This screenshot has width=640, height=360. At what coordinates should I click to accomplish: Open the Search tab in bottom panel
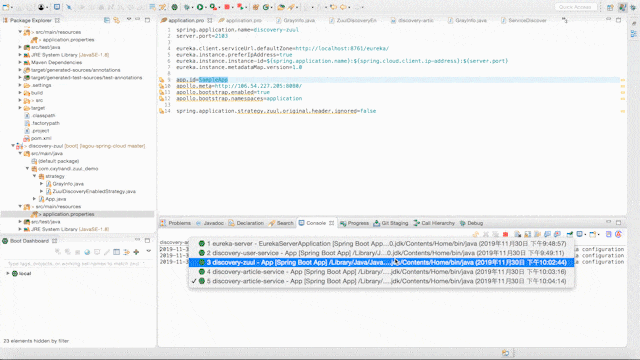(281, 223)
